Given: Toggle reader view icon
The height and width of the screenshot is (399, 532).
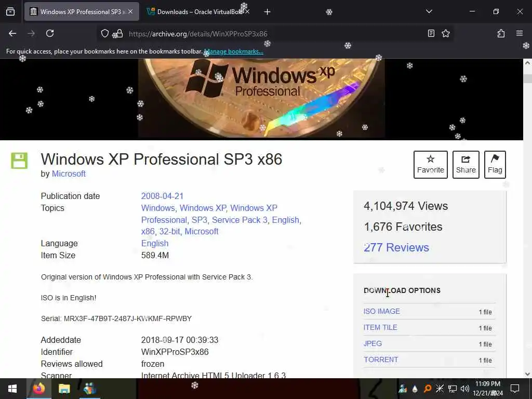Looking at the screenshot, I should [431, 33].
